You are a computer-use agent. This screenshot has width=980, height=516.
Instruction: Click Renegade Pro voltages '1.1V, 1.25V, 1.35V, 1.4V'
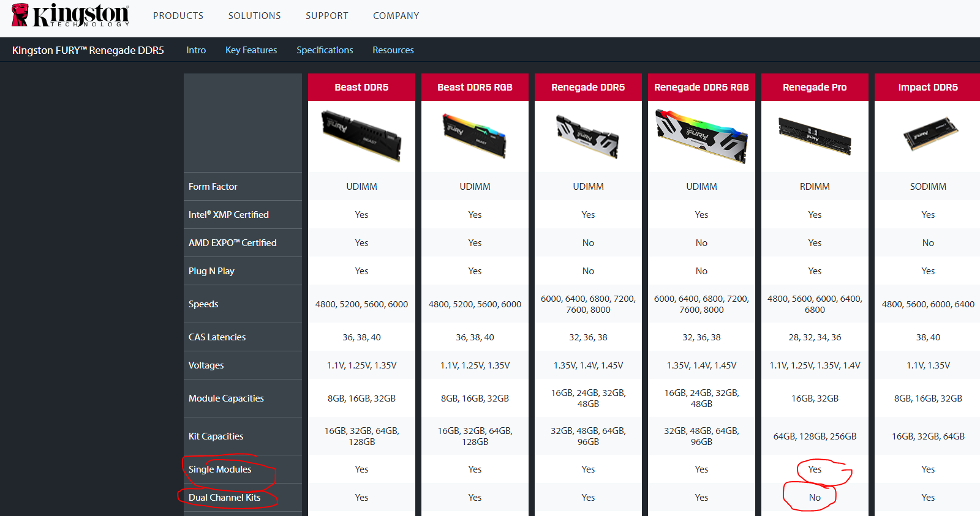pyautogui.click(x=815, y=365)
